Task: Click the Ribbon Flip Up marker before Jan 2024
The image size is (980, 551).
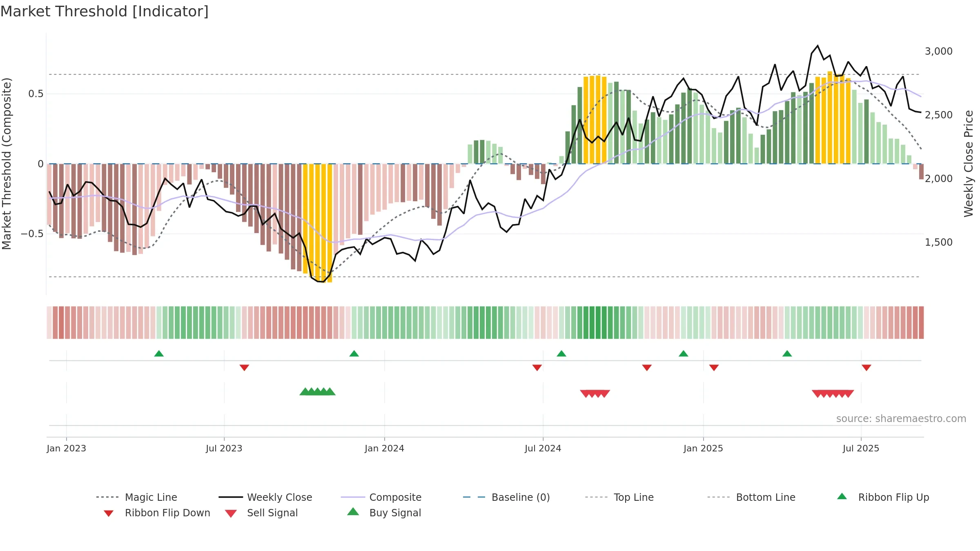Action: click(354, 353)
